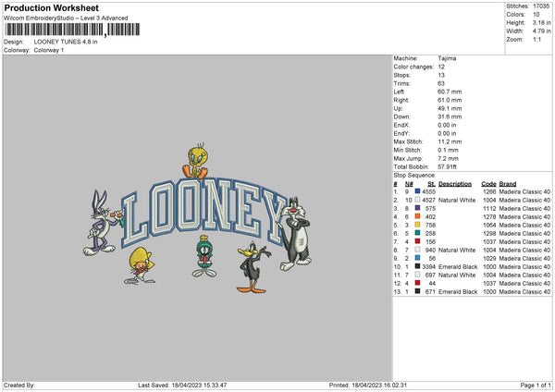
Task: Click the blue swatch for code 1266
Action: [x=417, y=191]
